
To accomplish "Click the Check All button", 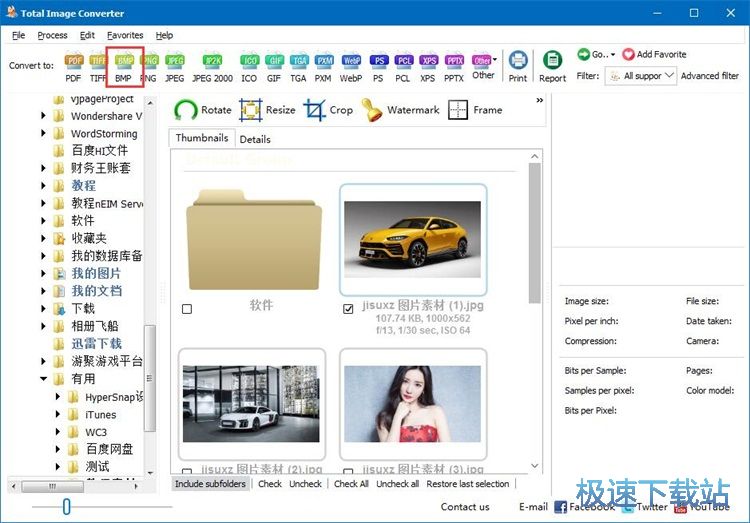I will (x=351, y=484).
